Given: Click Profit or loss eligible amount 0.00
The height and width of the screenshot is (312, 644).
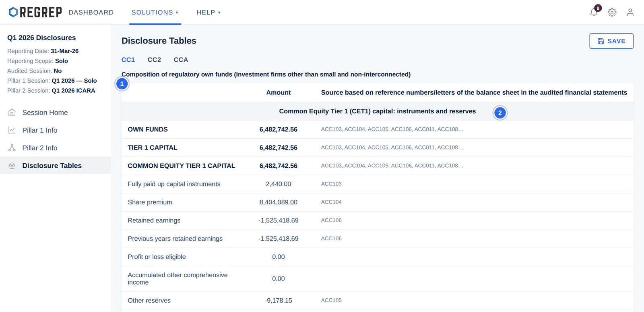Looking at the screenshot, I should pos(278,257).
